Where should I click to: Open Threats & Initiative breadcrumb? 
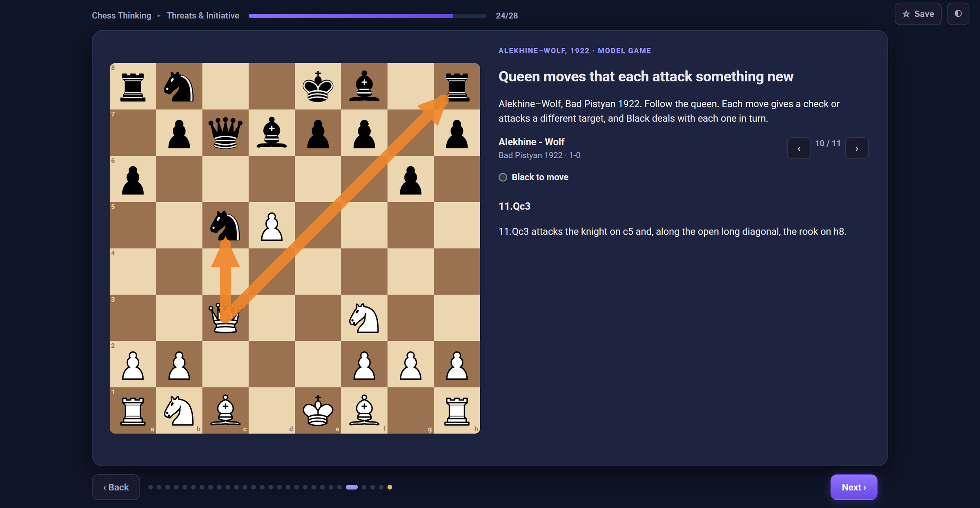coord(203,16)
